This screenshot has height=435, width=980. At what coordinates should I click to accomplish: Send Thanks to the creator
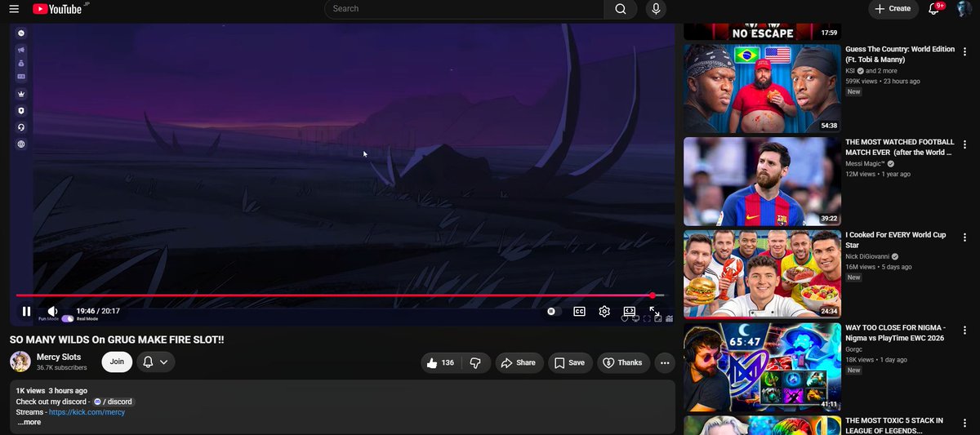[622, 362]
